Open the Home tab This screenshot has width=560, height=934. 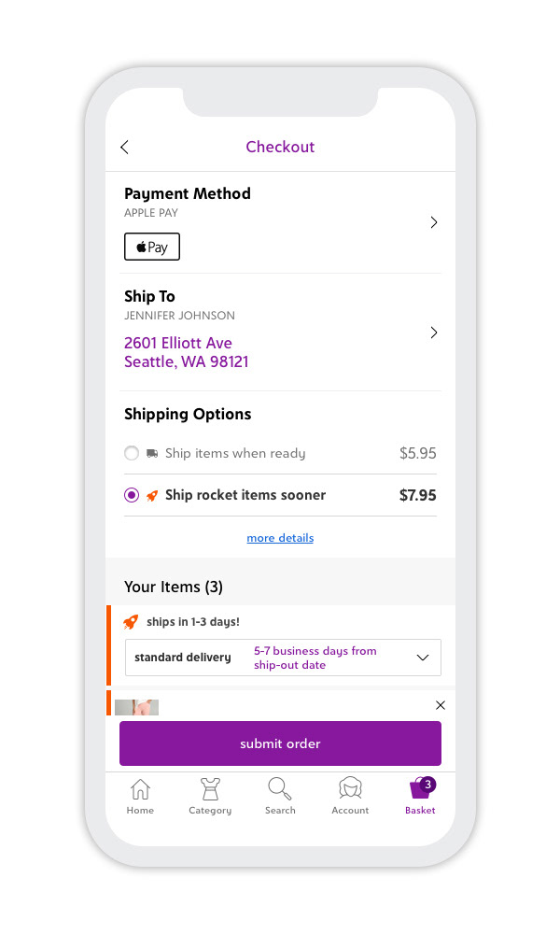click(140, 796)
